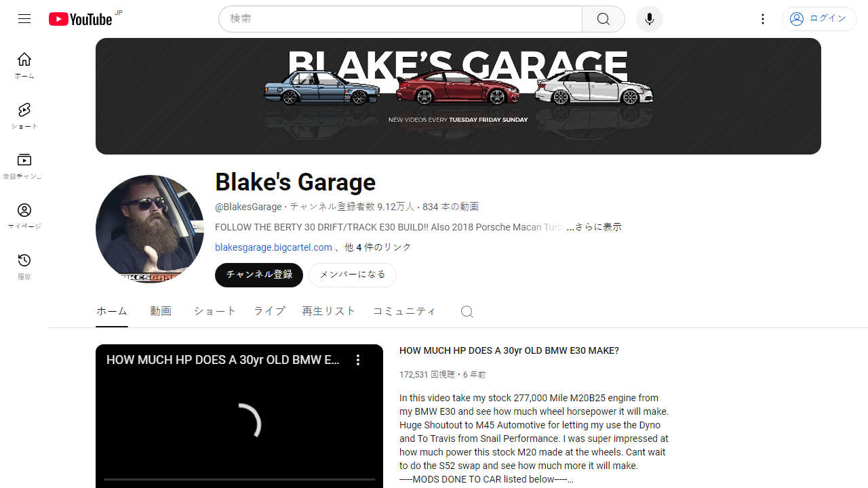Open the My Page sidebar item
The width and height of the screenshot is (868, 488).
click(x=24, y=216)
